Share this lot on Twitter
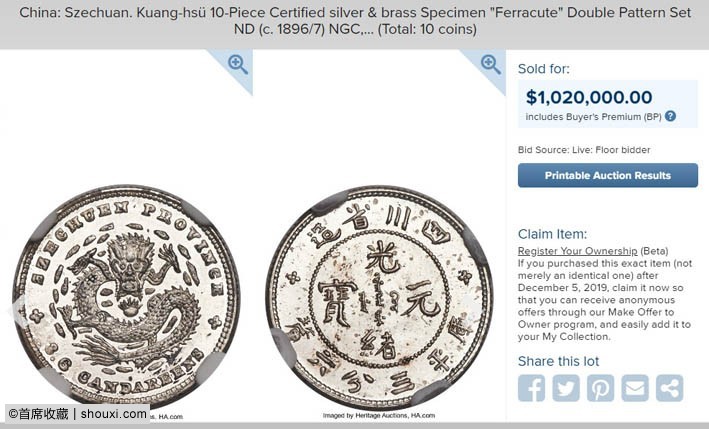The width and height of the screenshot is (709, 429). tap(566, 388)
